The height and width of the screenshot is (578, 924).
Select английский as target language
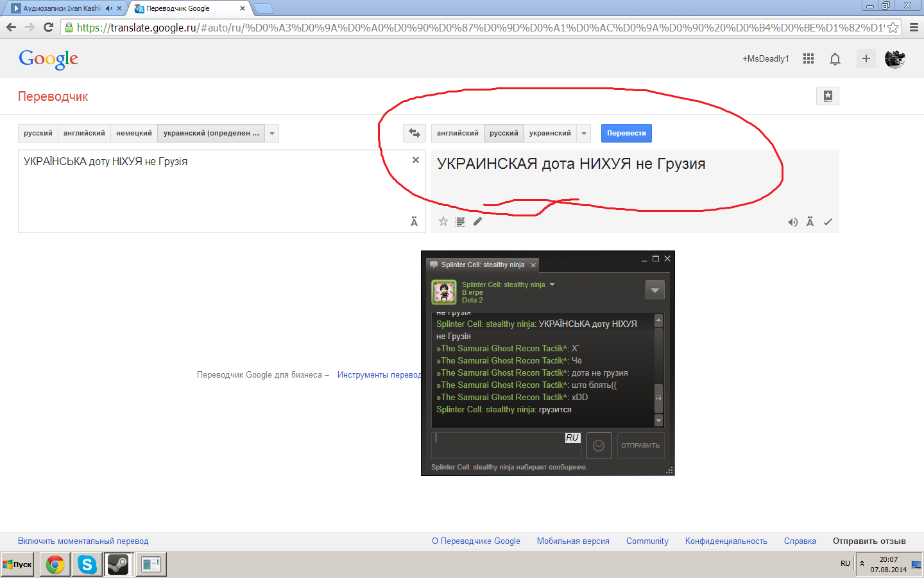pos(458,133)
